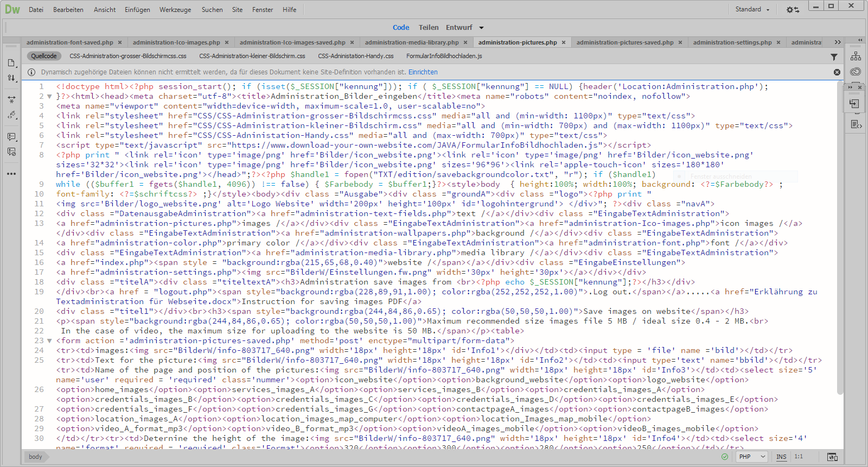Open Snippets panel icon on right
The width and height of the screenshot is (868, 467).
(x=856, y=124)
